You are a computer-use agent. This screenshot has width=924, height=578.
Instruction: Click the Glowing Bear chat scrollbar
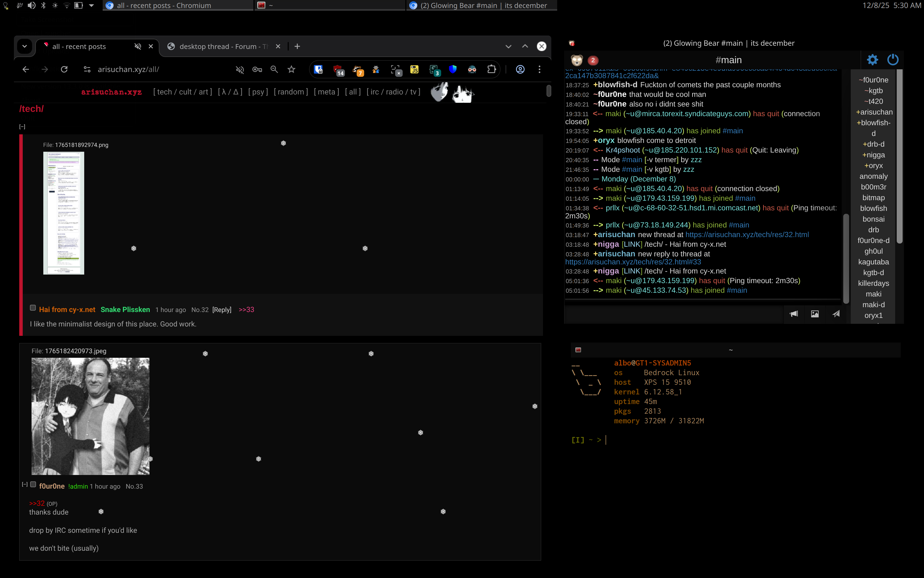click(x=846, y=259)
